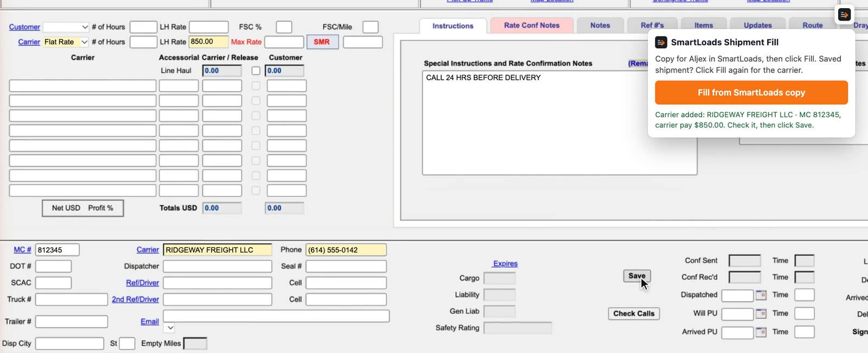
Task: Click the Expires link above Cargo
Action: tap(505, 263)
